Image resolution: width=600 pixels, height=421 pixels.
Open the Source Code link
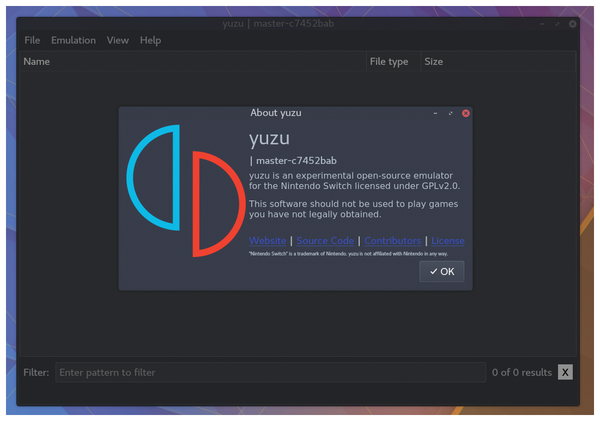tap(325, 240)
